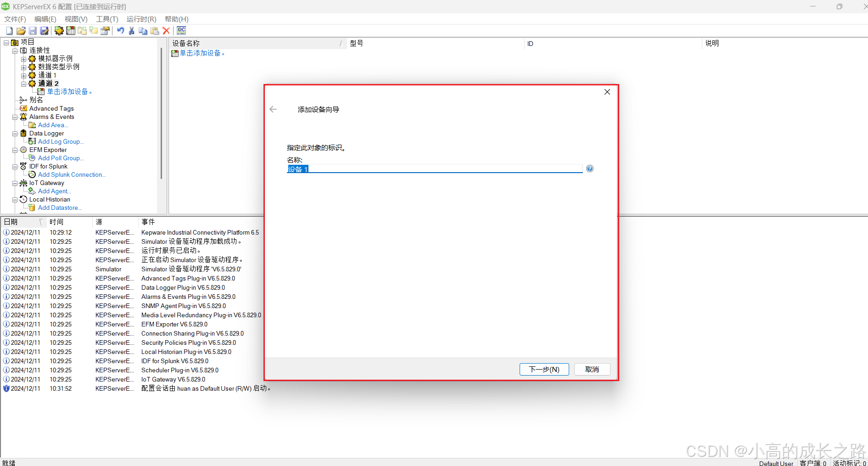Click the EFM Exporter icon in the tree
Screen dimensions: 868x466
(23, 150)
